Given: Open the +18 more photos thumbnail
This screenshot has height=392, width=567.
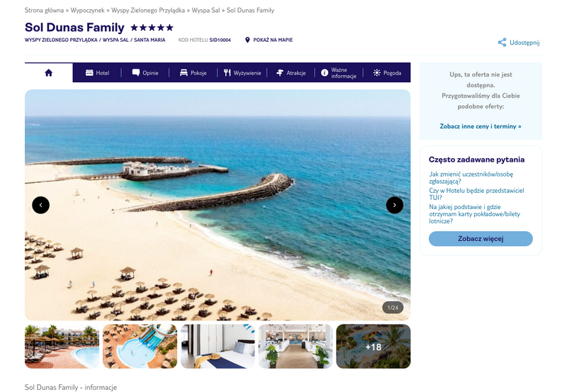Looking at the screenshot, I should tap(374, 347).
